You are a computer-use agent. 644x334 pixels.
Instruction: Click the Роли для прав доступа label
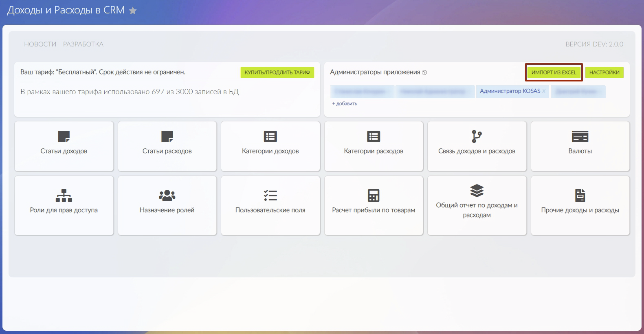(x=64, y=210)
